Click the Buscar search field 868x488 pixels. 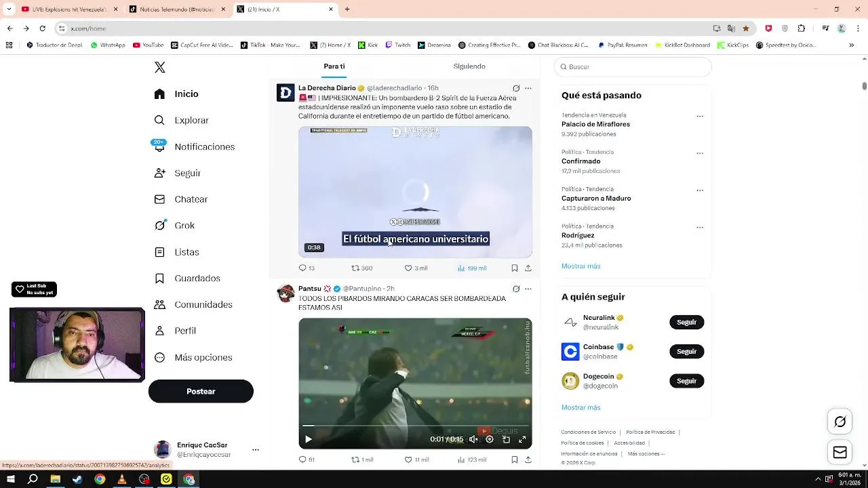coord(633,66)
